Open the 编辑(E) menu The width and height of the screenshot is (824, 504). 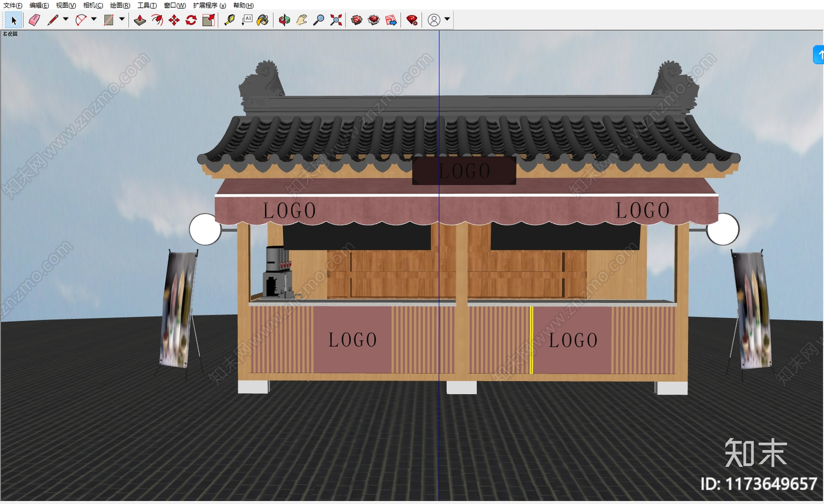[x=39, y=5]
